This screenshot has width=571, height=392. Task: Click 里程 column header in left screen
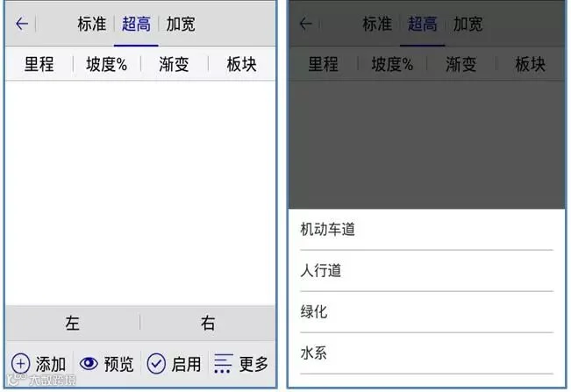[39, 64]
